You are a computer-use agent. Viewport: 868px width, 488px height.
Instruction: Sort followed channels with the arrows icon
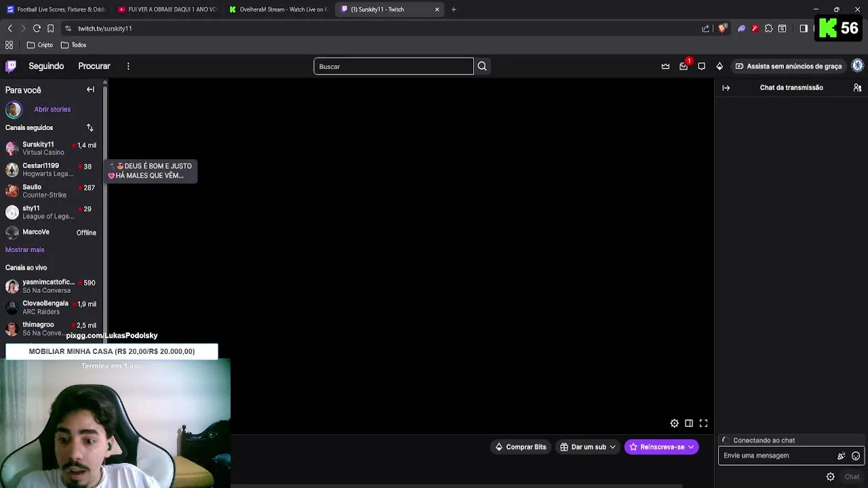(x=90, y=127)
